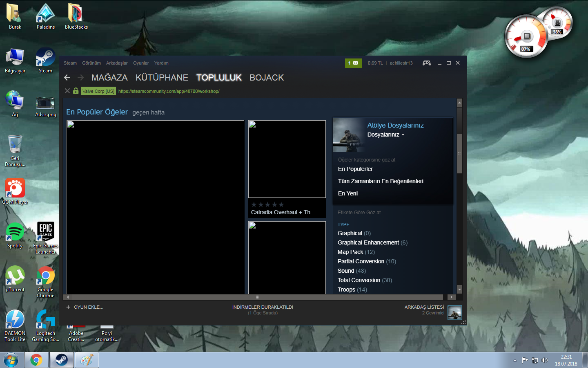
Task: Switch to the Chrome taskbar button
Action: (x=36, y=360)
